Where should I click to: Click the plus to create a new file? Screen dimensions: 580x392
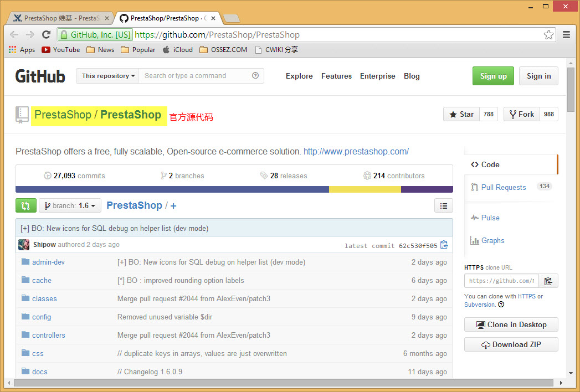(173, 205)
